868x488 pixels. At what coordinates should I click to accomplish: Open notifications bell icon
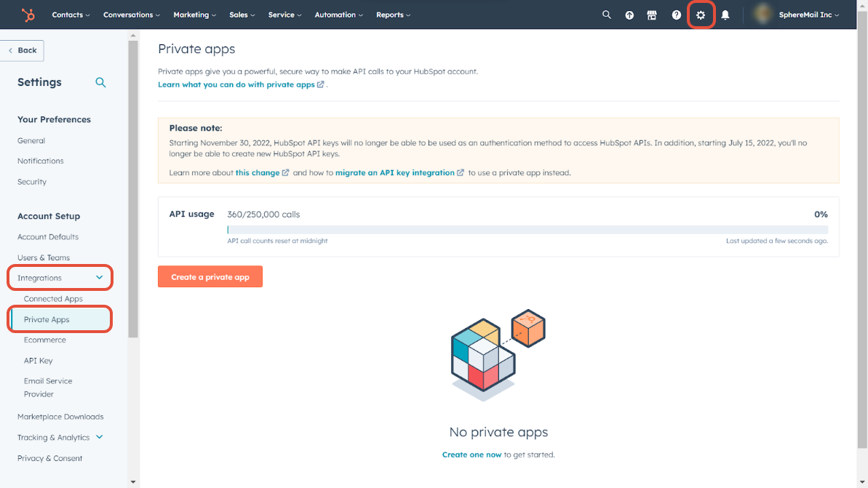(725, 15)
